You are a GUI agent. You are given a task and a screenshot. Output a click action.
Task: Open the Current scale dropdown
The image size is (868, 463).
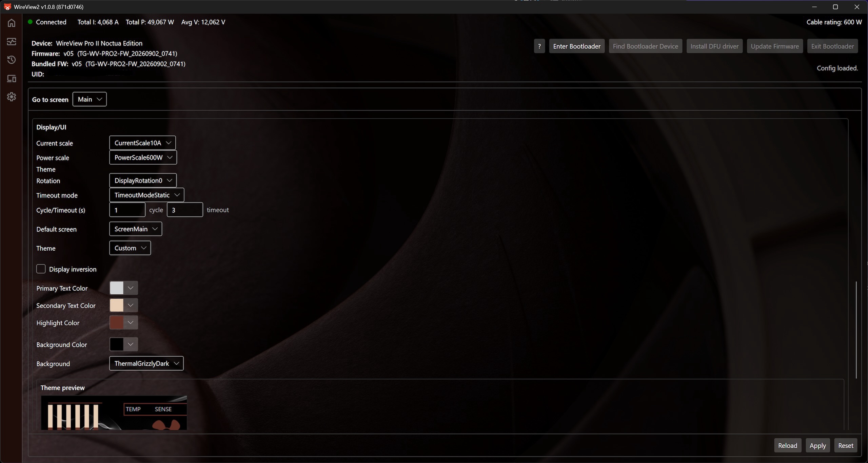click(142, 143)
